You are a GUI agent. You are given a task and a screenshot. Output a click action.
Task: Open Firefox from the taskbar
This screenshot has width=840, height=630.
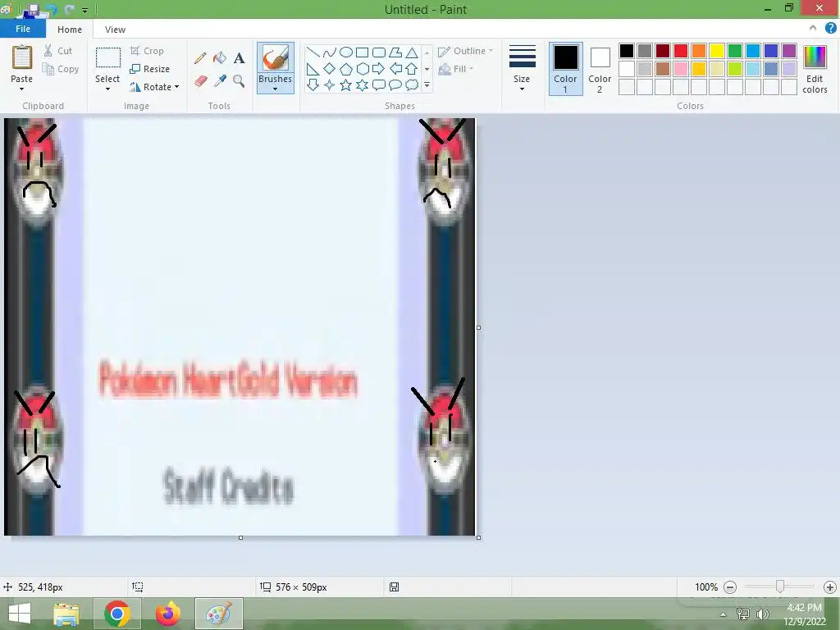[x=167, y=614]
